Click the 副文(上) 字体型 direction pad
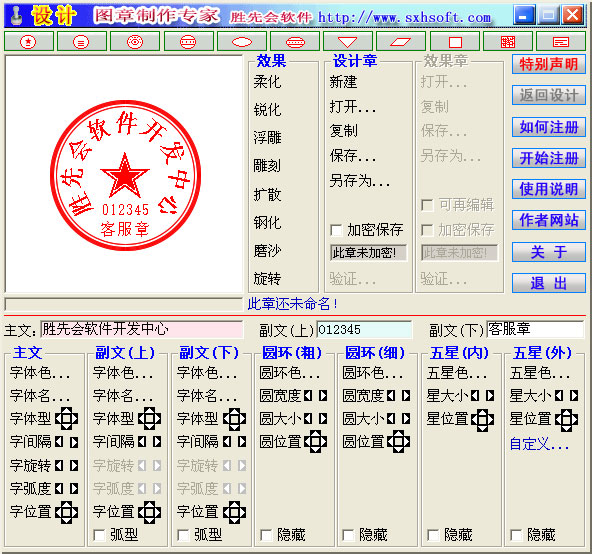Viewport: 592px width, 554px height. pyautogui.click(x=150, y=418)
